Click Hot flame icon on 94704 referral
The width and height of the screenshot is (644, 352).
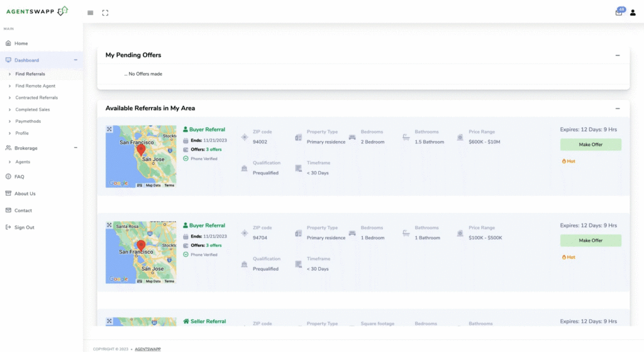(x=564, y=257)
